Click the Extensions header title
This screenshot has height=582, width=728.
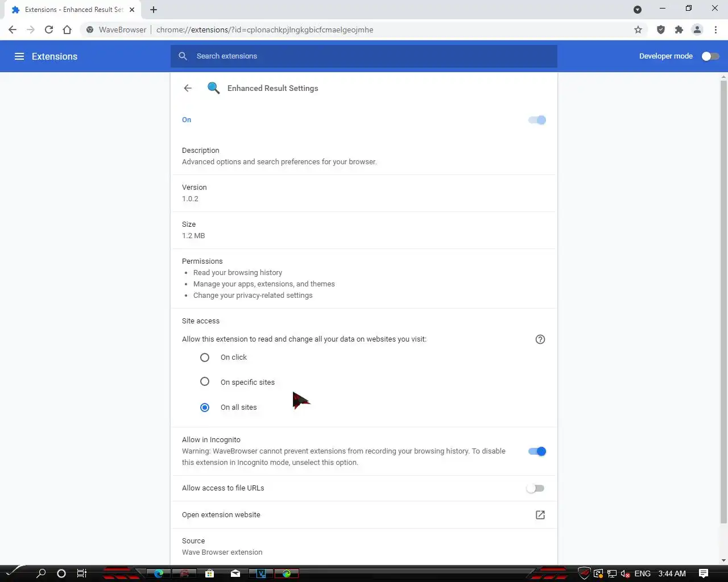pyautogui.click(x=55, y=56)
